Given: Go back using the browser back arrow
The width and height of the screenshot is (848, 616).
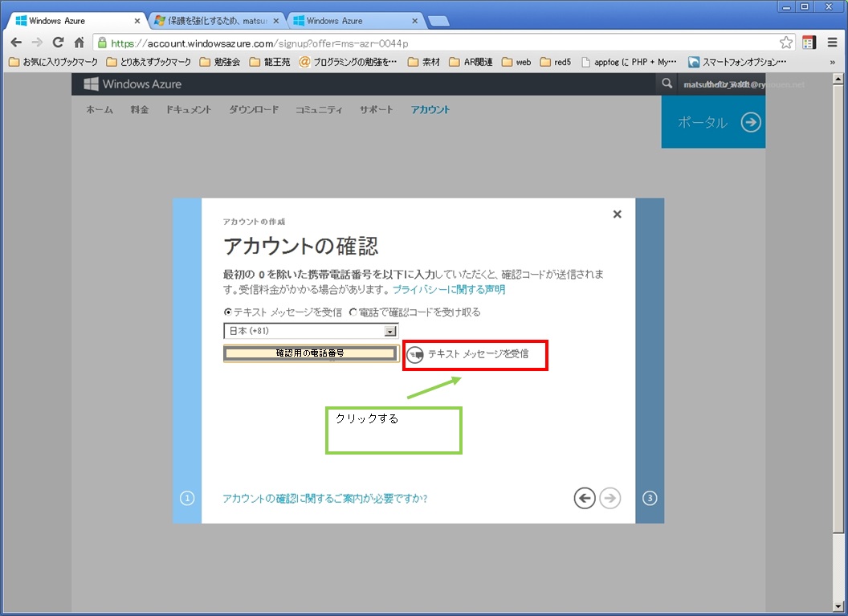Looking at the screenshot, I should pos(16,43).
